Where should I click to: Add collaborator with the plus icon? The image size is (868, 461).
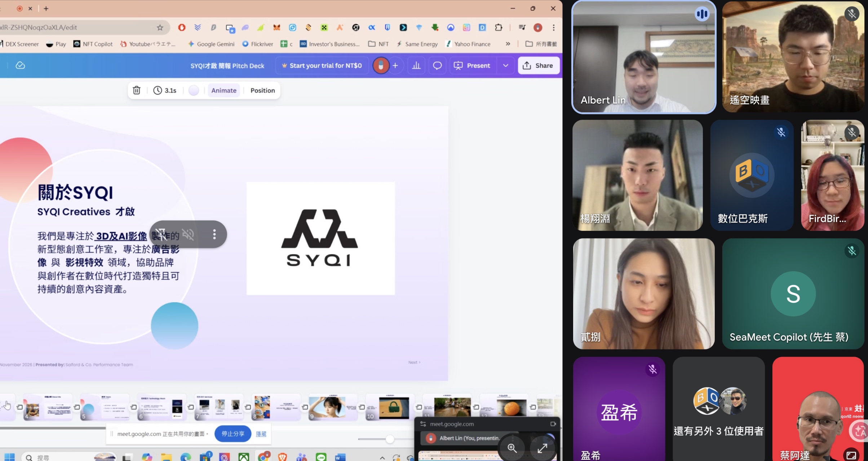395,65
